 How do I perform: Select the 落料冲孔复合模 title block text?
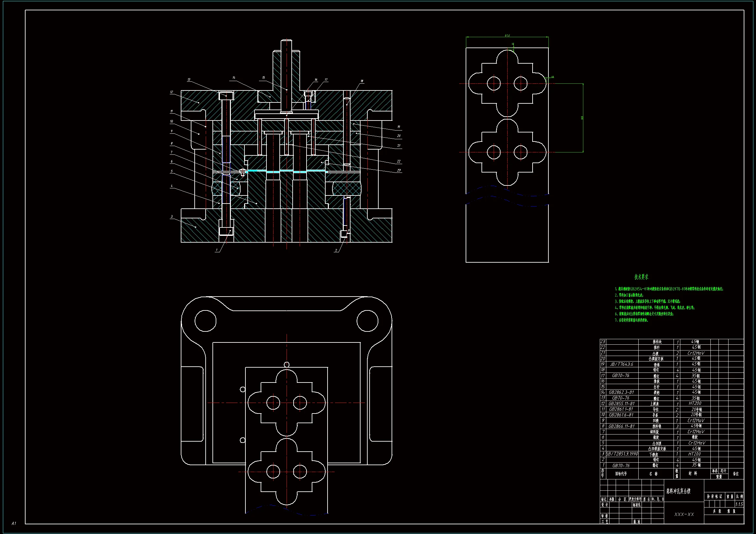point(678,491)
